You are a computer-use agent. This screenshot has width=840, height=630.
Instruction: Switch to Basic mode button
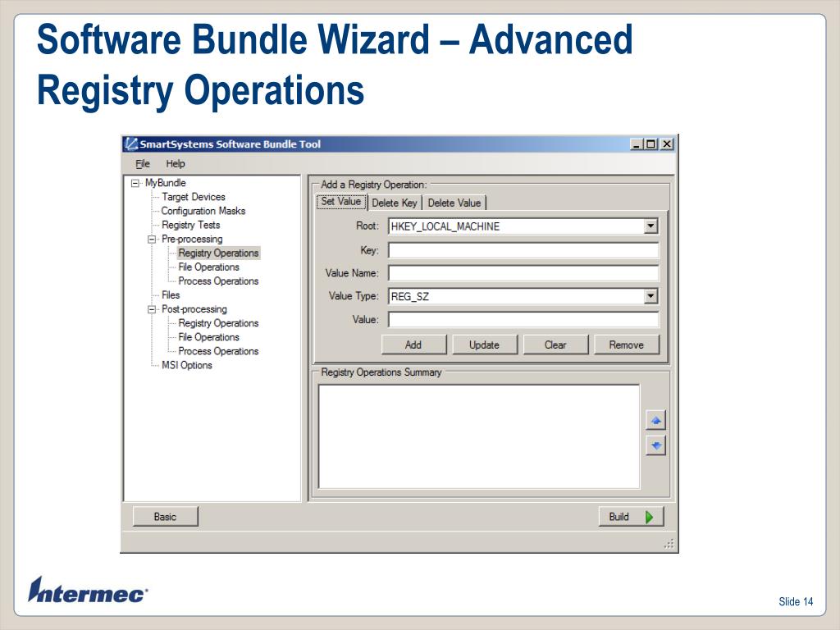165,517
